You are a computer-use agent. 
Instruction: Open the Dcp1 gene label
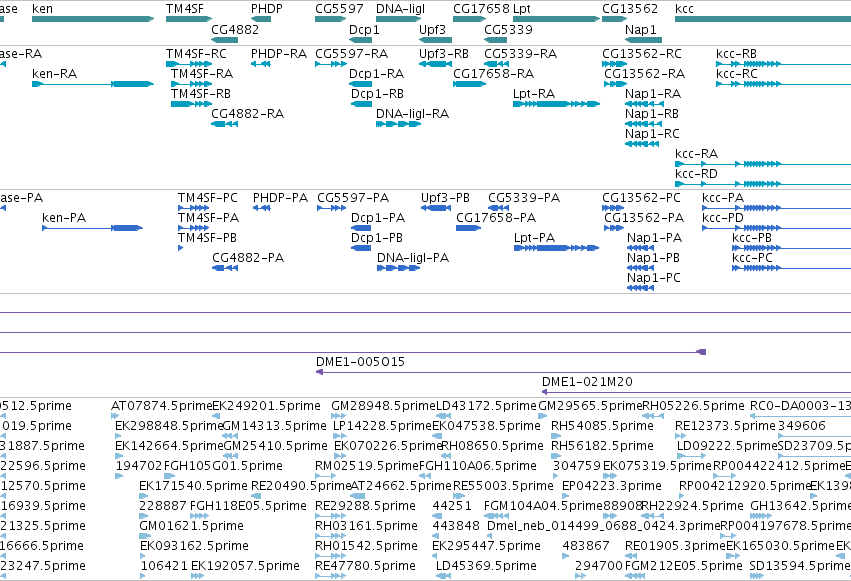(x=364, y=29)
